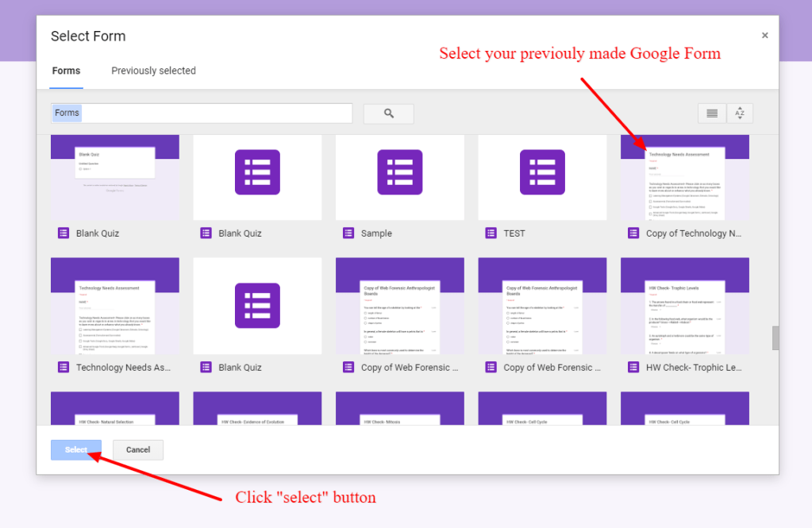Select the TEST form large icon
Image resolution: width=812 pixels, height=528 pixels.
542,172
